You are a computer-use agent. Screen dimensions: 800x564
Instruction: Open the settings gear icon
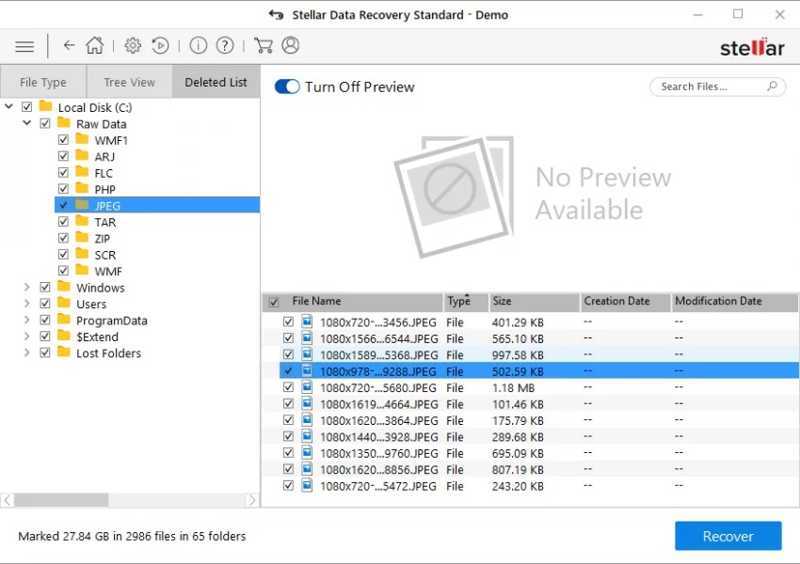click(x=132, y=46)
